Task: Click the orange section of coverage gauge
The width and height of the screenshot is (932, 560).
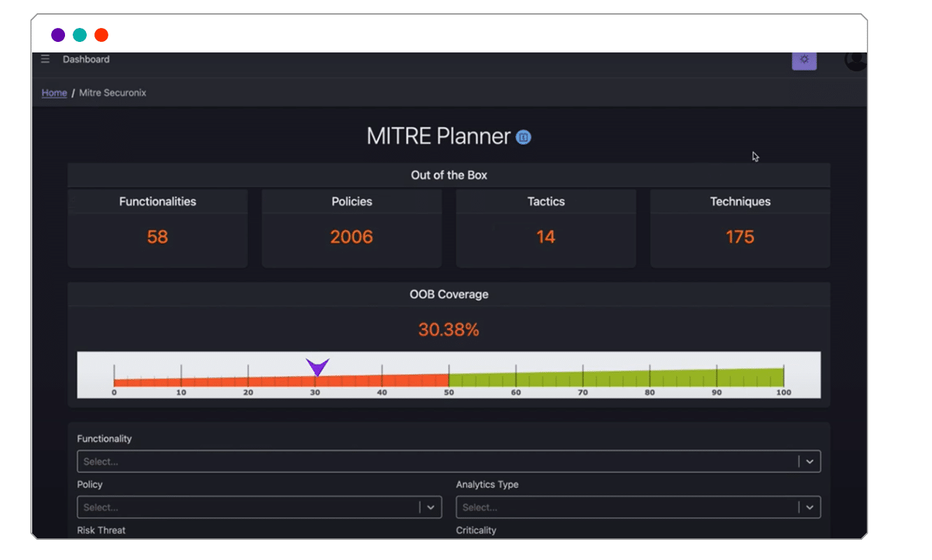Action: (281, 381)
